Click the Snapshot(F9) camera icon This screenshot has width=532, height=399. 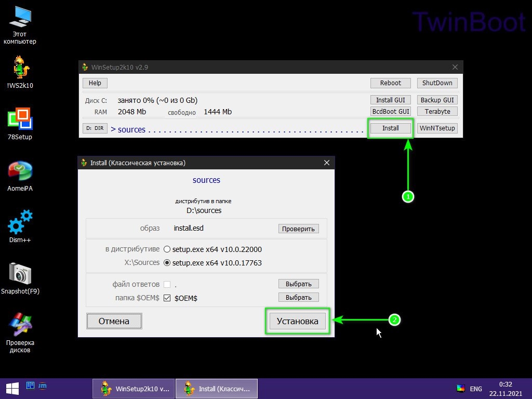pyautogui.click(x=20, y=278)
